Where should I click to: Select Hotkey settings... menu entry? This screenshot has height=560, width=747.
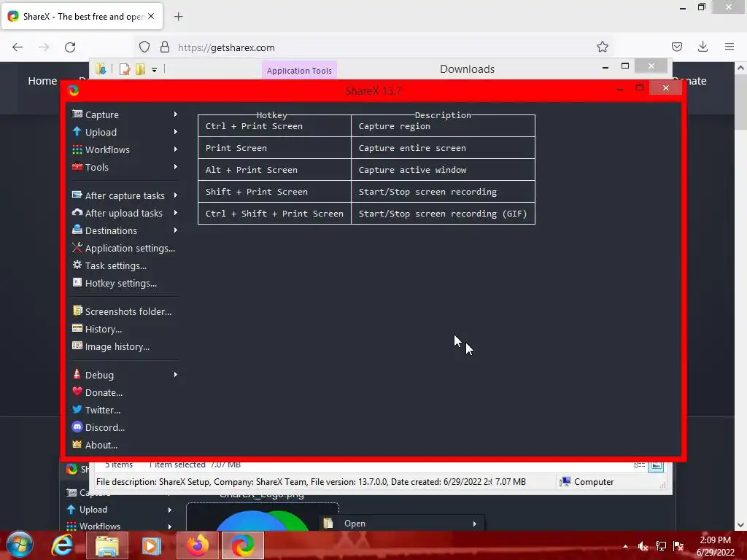pos(125,284)
